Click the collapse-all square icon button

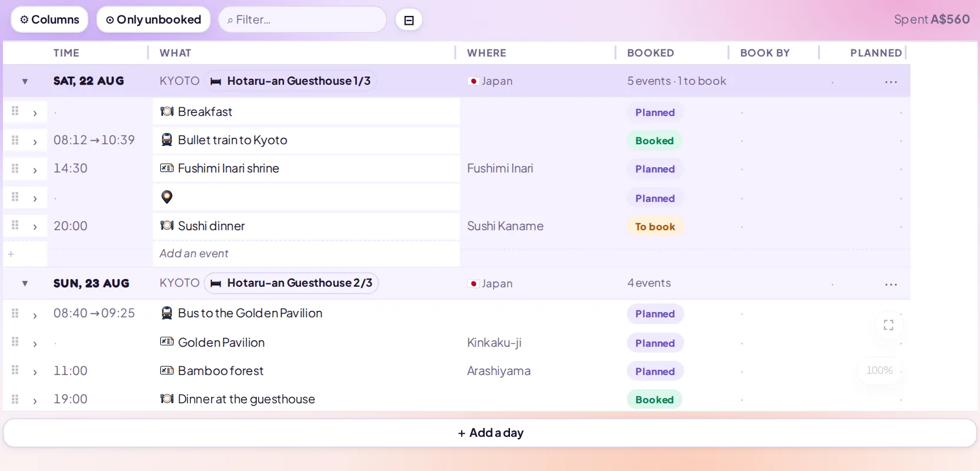tap(409, 20)
